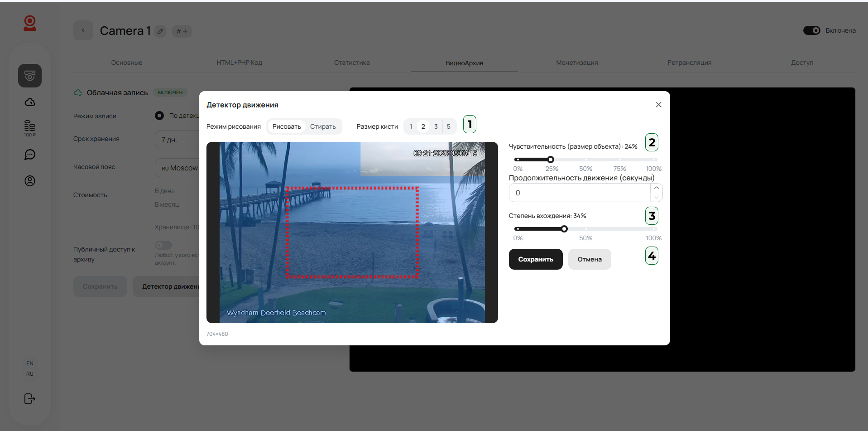868x431 pixels.
Task: Switch to the Основные tab
Action: pos(127,63)
